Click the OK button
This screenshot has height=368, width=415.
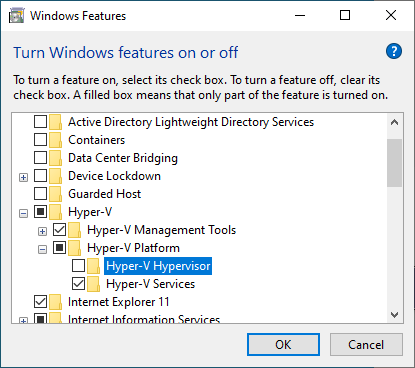[x=283, y=345]
